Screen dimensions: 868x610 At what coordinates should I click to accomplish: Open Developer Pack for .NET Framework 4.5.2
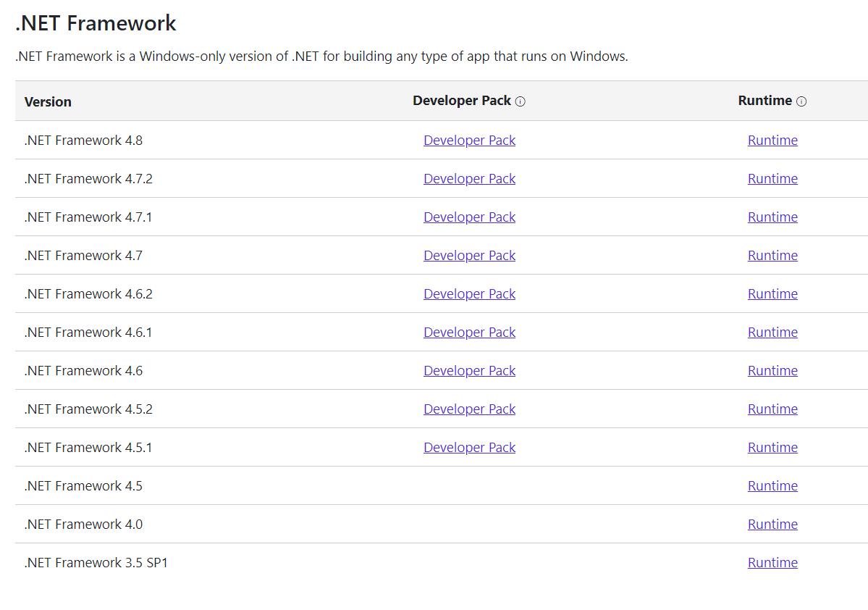(x=469, y=409)
